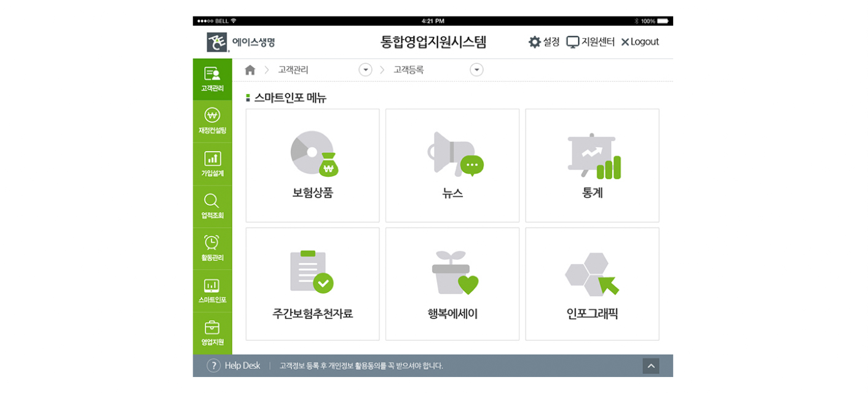Click the home icon in breadcrumb
The width and height of the screenshot is (868, 393).
[250, 70]
